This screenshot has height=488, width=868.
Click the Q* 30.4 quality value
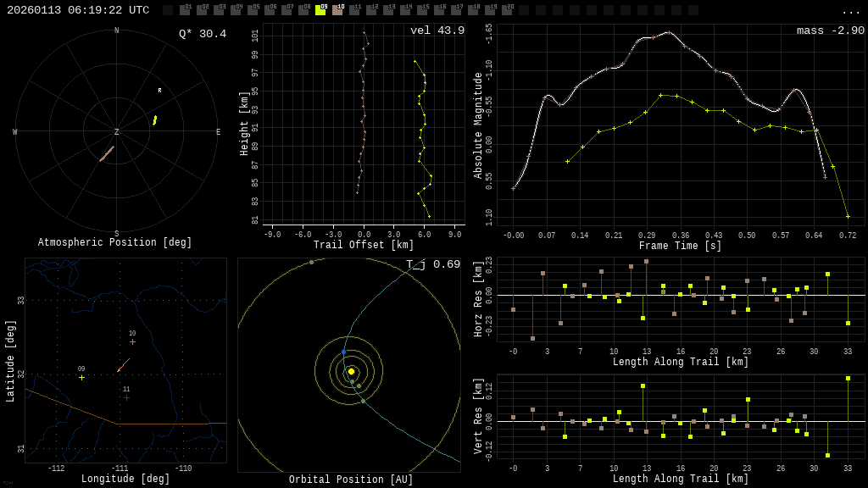(202, 34)
